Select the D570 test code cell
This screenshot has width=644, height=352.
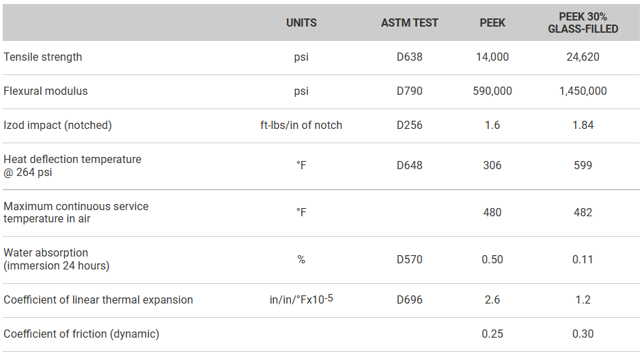coord(410,259)
